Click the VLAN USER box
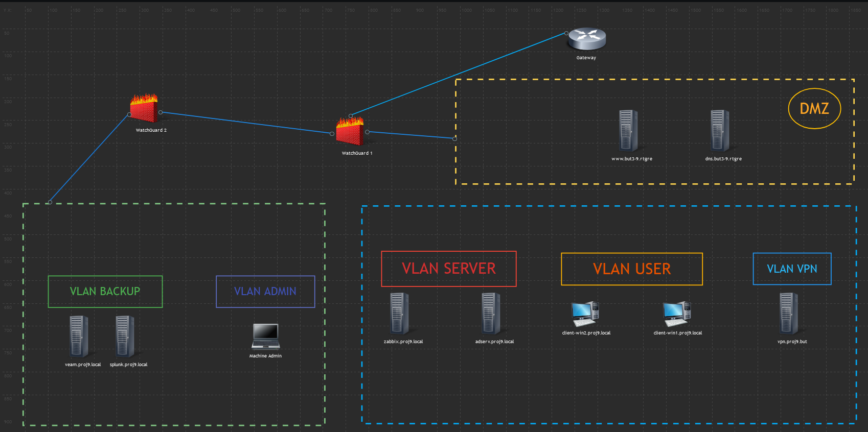868x432 pixels. coord(632,269)
